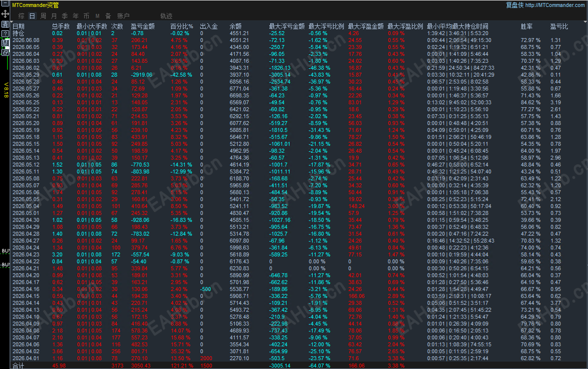Open help via the question mark icon
The height and width of the screenshot is (369, 588).
[x=5, y=34]
